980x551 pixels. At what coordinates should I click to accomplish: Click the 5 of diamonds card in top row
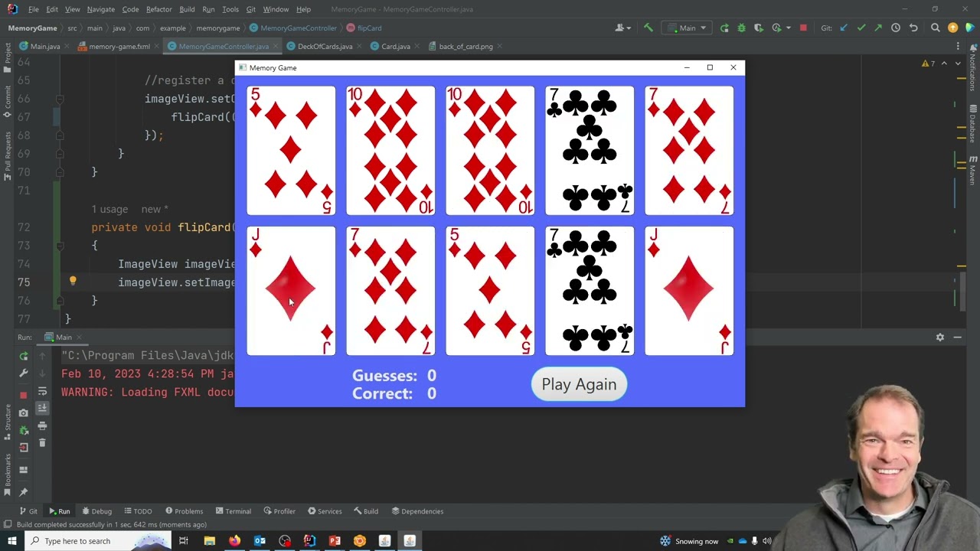(x=291, y=151)
